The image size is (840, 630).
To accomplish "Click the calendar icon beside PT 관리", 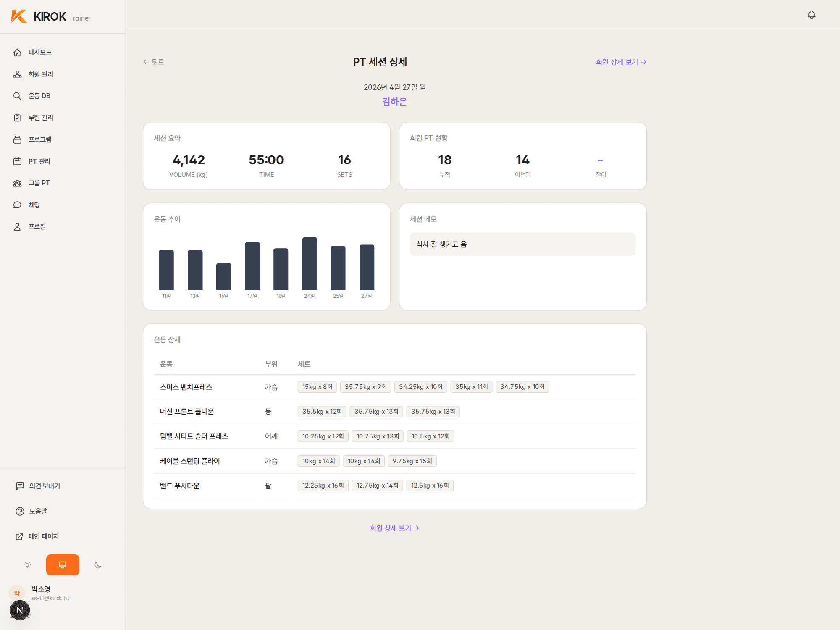I will pyautogui.click(x=17, y=161).
